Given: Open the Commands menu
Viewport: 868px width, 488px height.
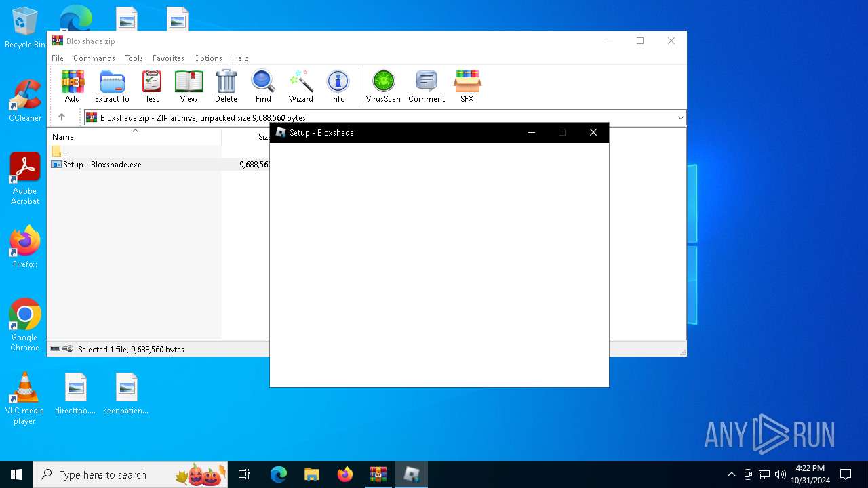Looking at the screenshot, I should pyautogui.click(x=94, y=58).
